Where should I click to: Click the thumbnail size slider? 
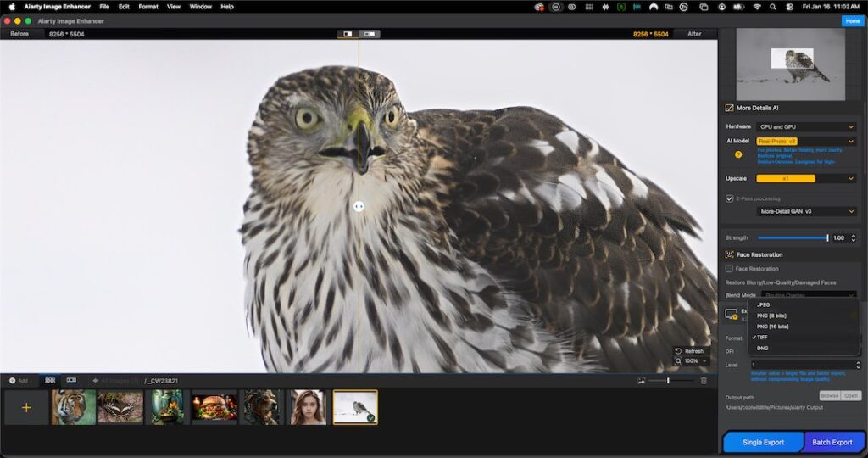point(671,381)
